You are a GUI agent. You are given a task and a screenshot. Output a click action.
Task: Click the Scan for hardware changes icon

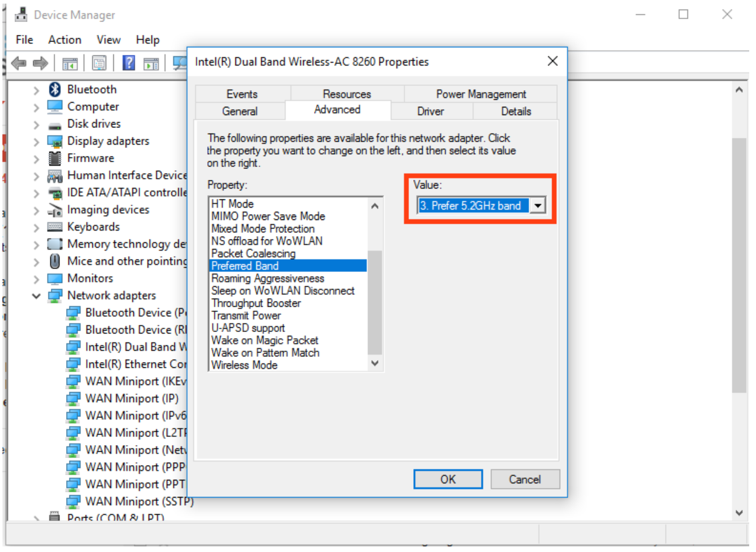[180, 63]
